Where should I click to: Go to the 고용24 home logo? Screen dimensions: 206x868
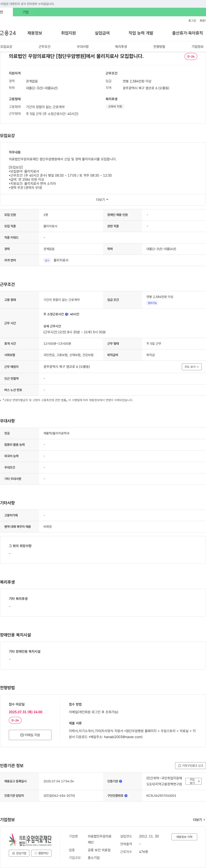tap(8, 33)
